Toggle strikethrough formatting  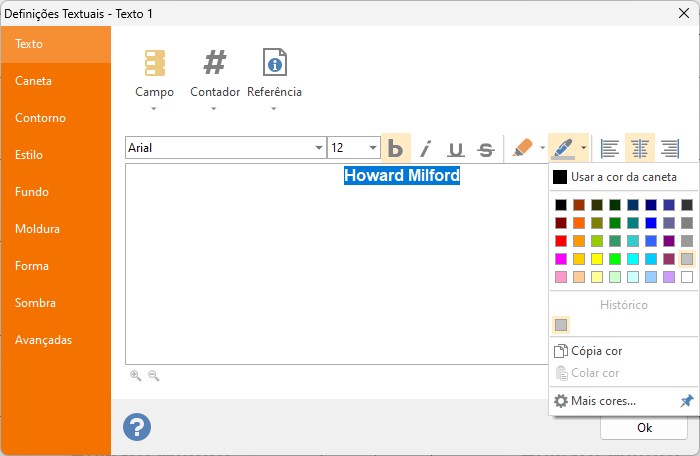(x=486, y=149)
